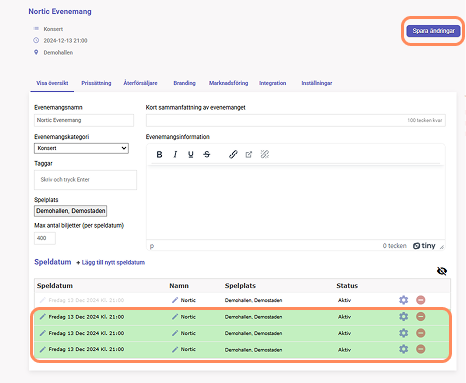
Task: Toggle hidden speldatum with the crossed-eye icon
Action: (442, 271)
